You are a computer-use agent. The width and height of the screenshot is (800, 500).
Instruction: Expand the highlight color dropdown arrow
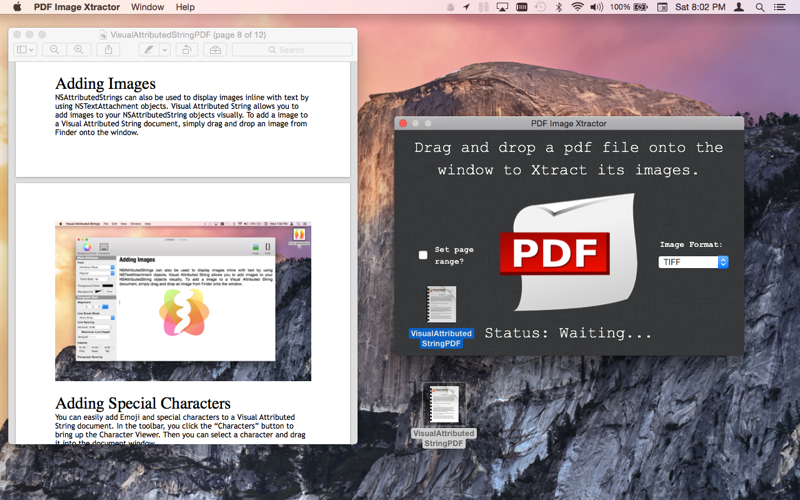pos(164,49)
